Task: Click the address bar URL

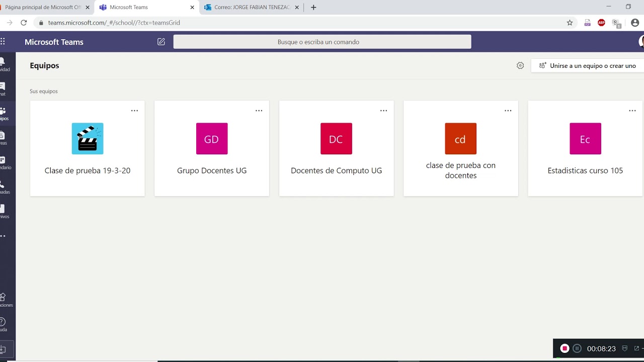Action: (x=114, y=23)
